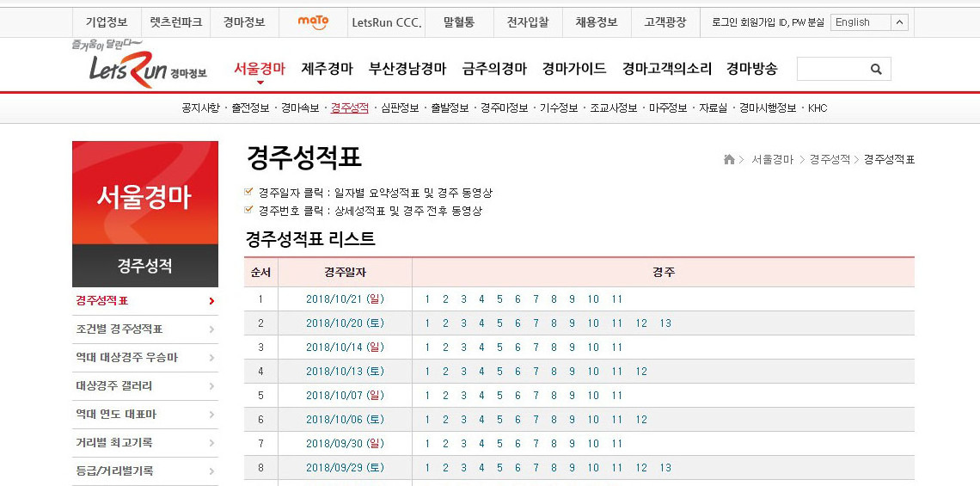The height and width of the screenshot is (486, 980).
Task: Expand 등급/거리별기록 sidebar arrow
Action: coord(211,471)
